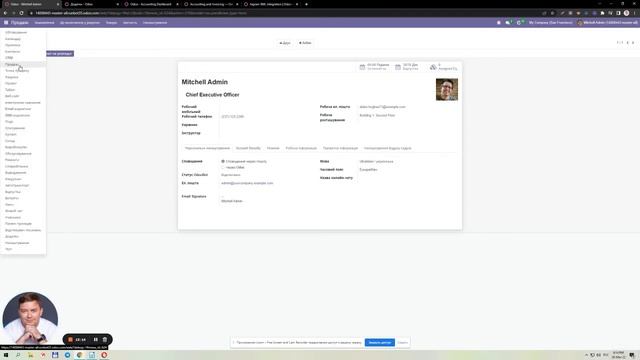Open the Chrome extensions puzzle icon
The height and width of the screenshot is (360, 640).
(x=602, y=13)
